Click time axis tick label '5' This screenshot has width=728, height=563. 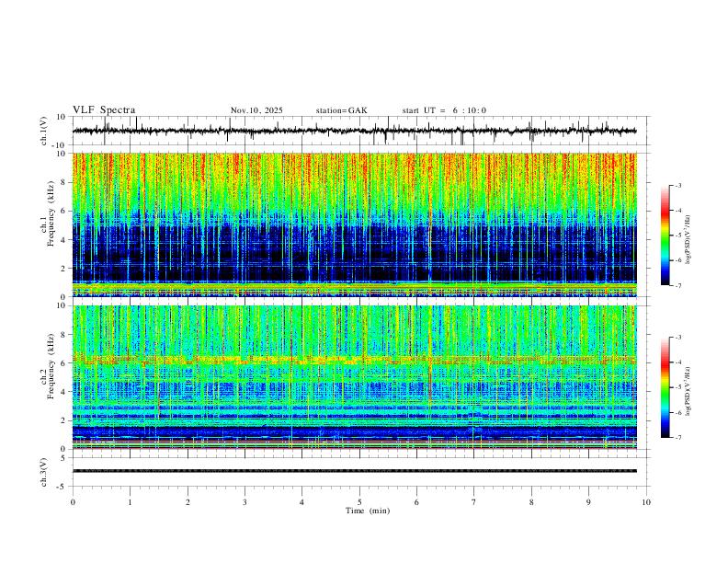[x=359, y=502]
